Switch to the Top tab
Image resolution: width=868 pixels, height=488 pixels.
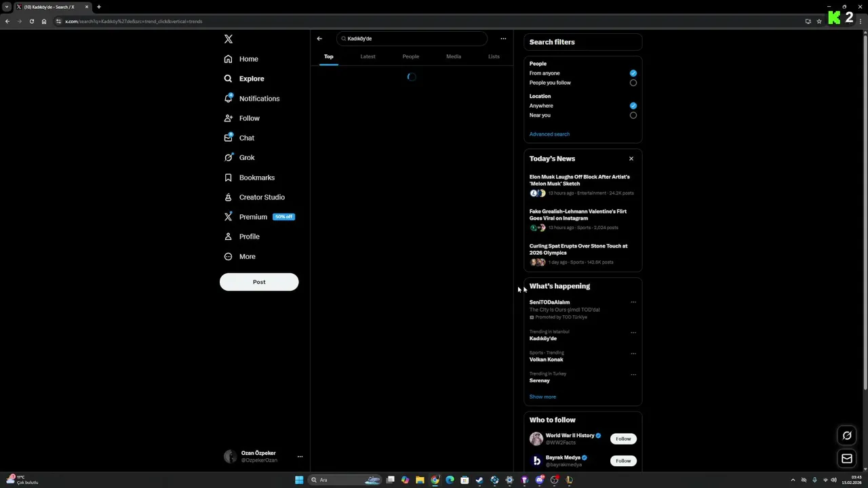(329, 56)
